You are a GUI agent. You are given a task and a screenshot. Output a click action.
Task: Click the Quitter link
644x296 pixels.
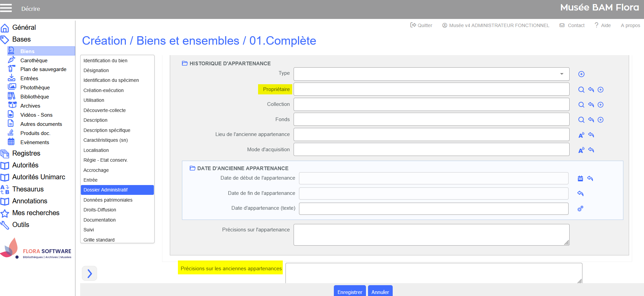click(x=421, y=25)
